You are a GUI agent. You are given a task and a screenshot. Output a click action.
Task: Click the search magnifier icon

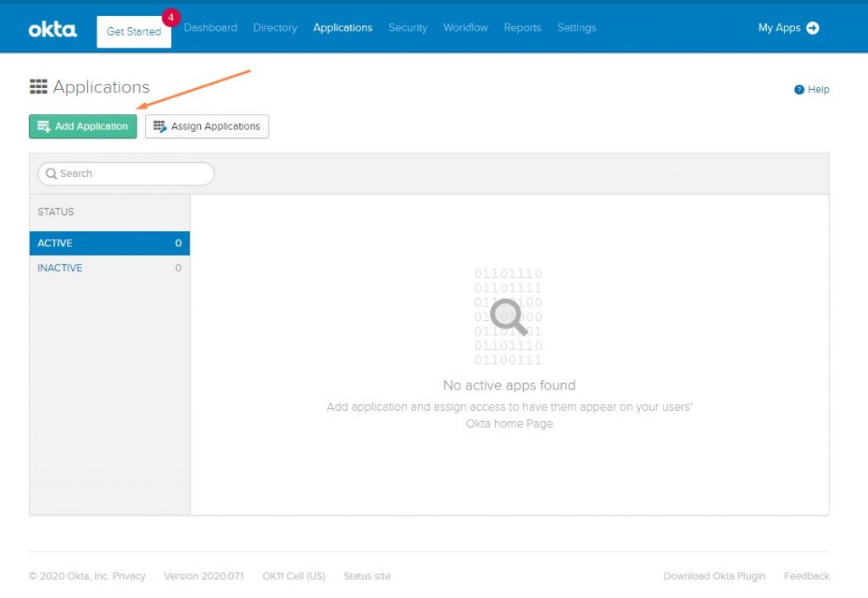50,173
